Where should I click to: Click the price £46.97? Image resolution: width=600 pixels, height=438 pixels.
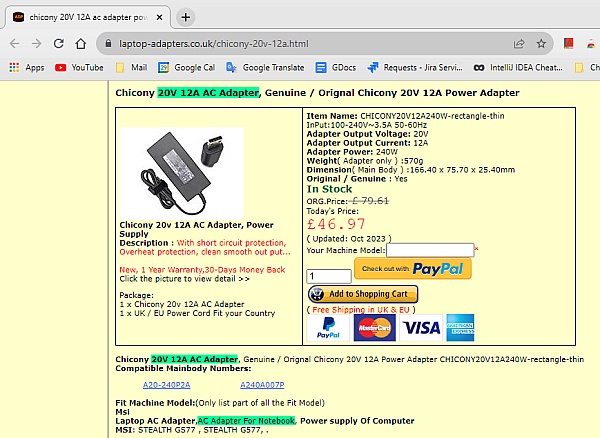(x=336, y=224)
